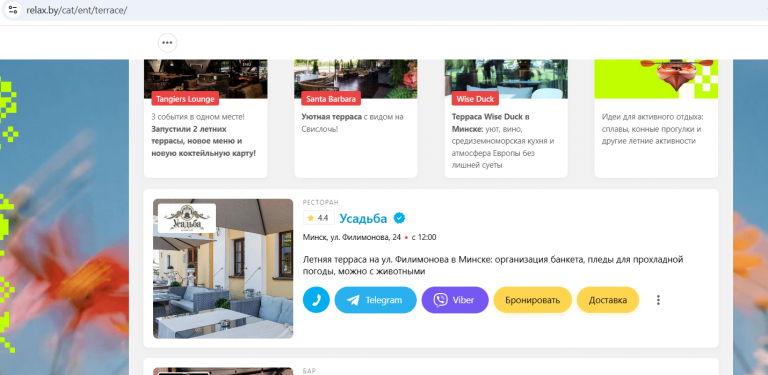Contact Усадьба via Viber button

[x=455, y=300]
